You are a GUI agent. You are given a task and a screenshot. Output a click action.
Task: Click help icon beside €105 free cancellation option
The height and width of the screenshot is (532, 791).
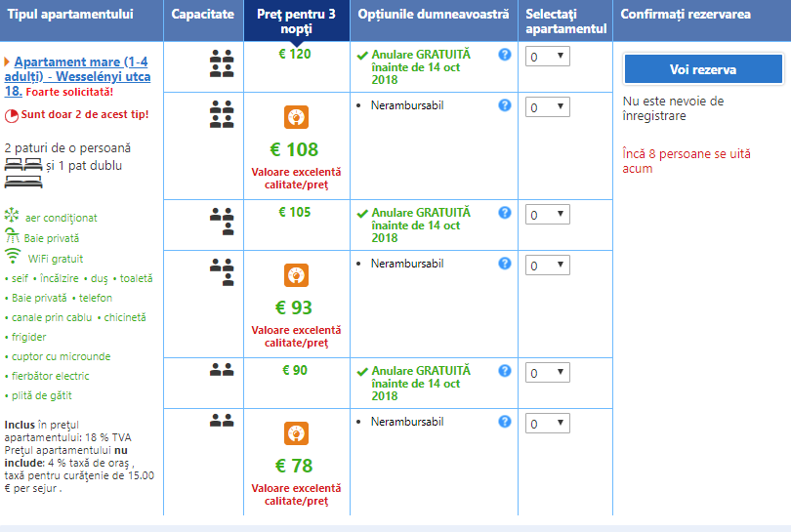[505, 213]
